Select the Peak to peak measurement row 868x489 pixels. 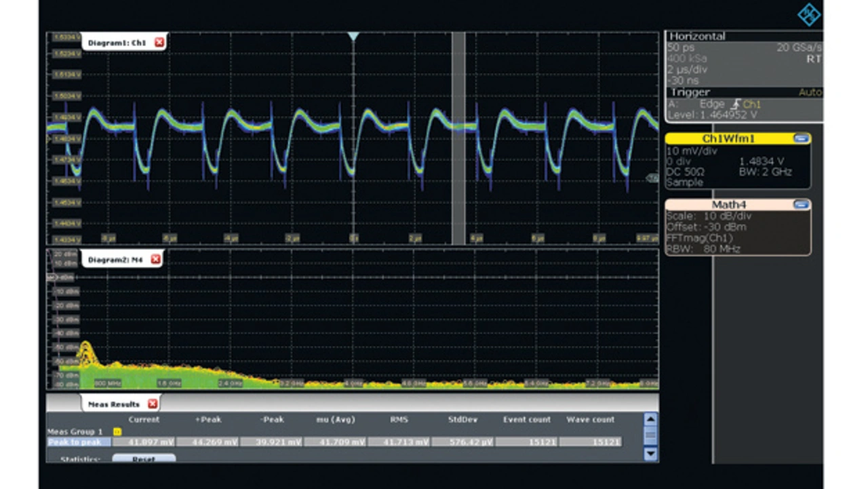pyautogui.click(x=77, y=442)
